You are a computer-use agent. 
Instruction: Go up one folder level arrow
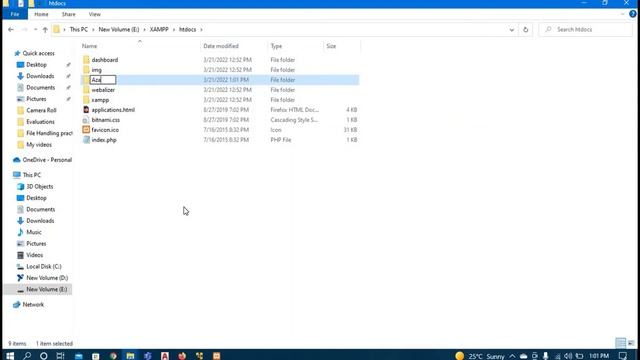pos(45,29)
